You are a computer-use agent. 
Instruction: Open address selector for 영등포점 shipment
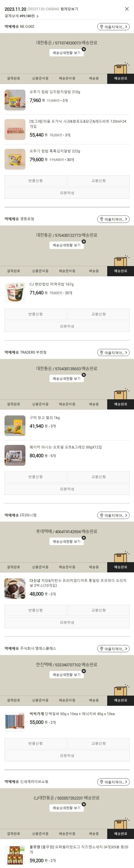tap(113, 219)
